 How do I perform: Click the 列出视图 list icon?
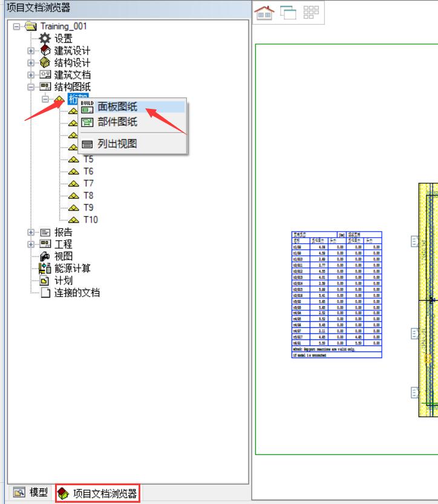[87, 144]
